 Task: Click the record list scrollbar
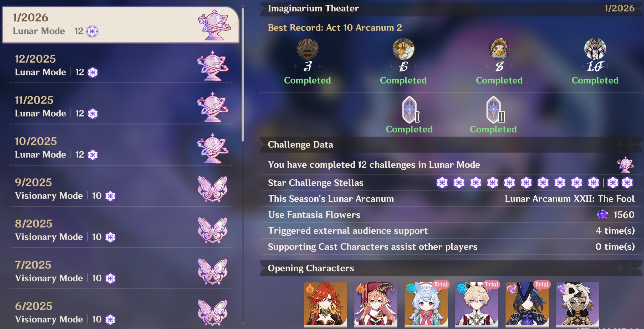(243, 75)
